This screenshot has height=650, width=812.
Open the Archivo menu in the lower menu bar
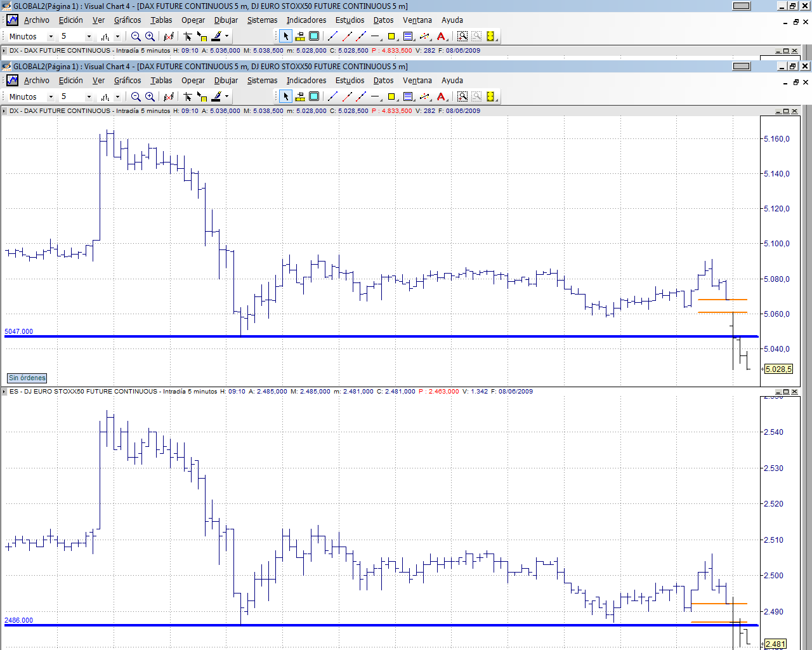click(37, 81)
